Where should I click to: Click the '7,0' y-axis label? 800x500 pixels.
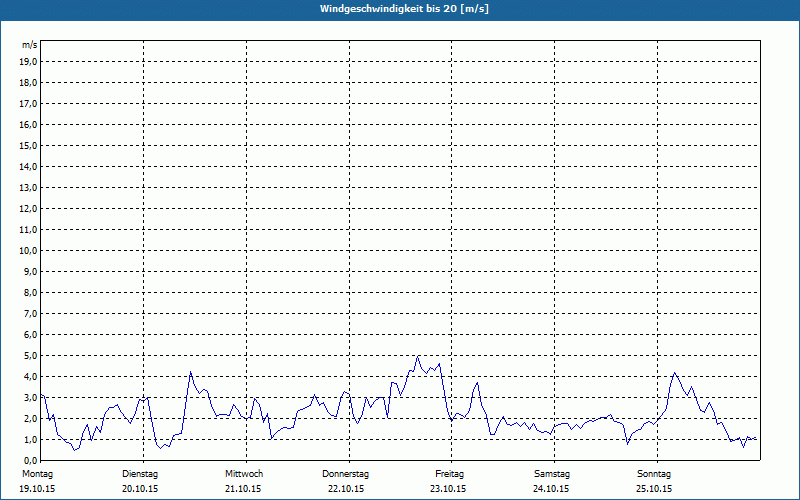pyautogui.click(x=30, y=313)
